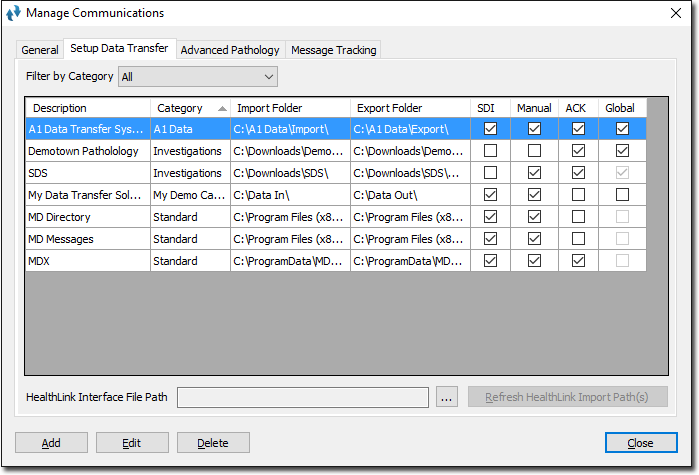The height and width of the screenshot is (475, 699).
Task: Toggle Global checkbox for My Data Transfer row
Action: [623, 195]
